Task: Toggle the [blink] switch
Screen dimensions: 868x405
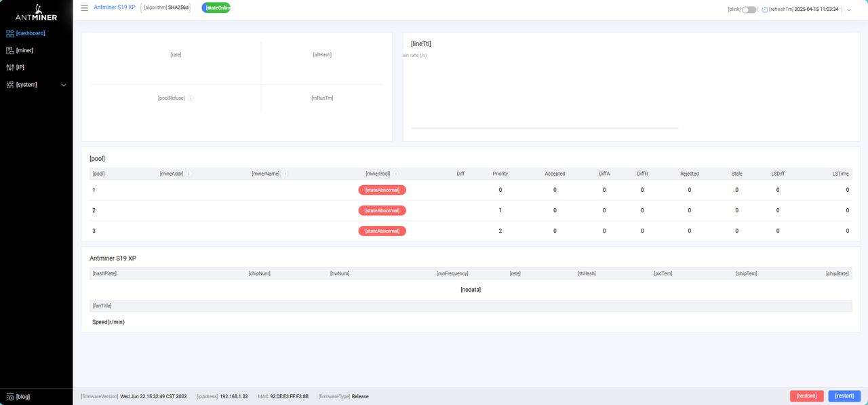Action: pyautogui.click(x=749, y=9)
